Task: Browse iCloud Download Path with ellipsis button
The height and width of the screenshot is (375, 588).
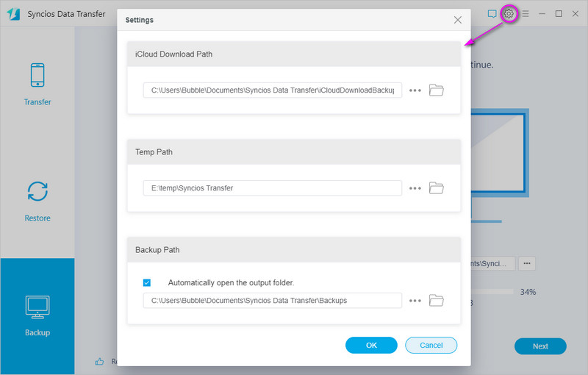Action: pos(415,90)
